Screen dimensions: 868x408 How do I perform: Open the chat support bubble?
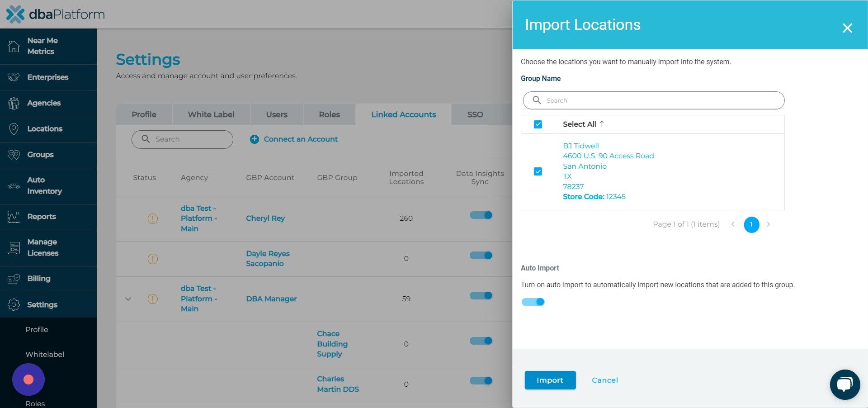[844, 384]
